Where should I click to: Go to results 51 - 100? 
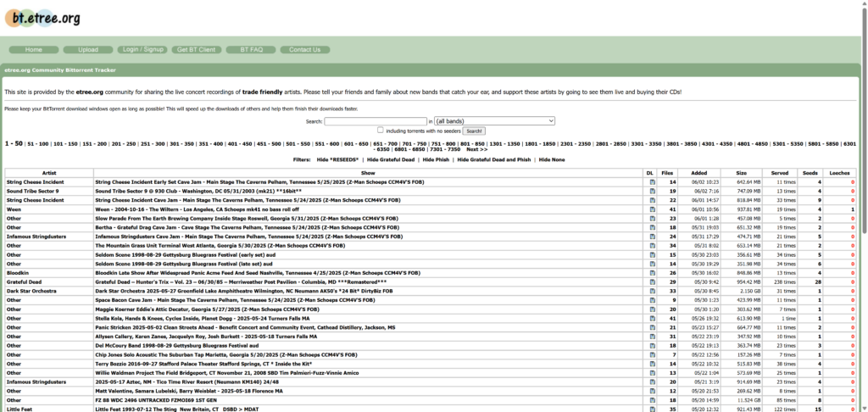tap(38, 144)
